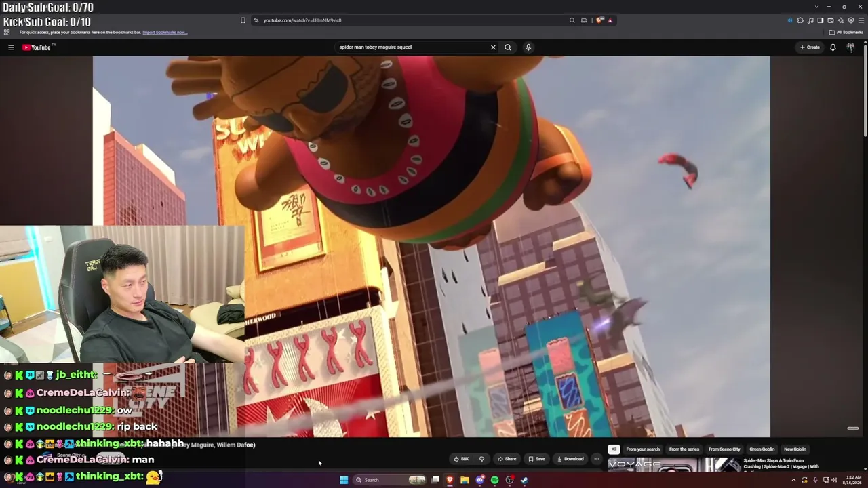Select the From Scene City chip

[x=724, y=449]
